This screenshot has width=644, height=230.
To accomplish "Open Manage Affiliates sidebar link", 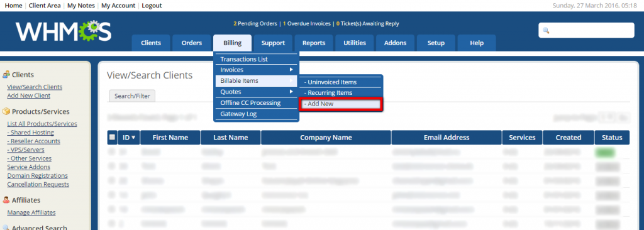I will click(x=31, y=213).
